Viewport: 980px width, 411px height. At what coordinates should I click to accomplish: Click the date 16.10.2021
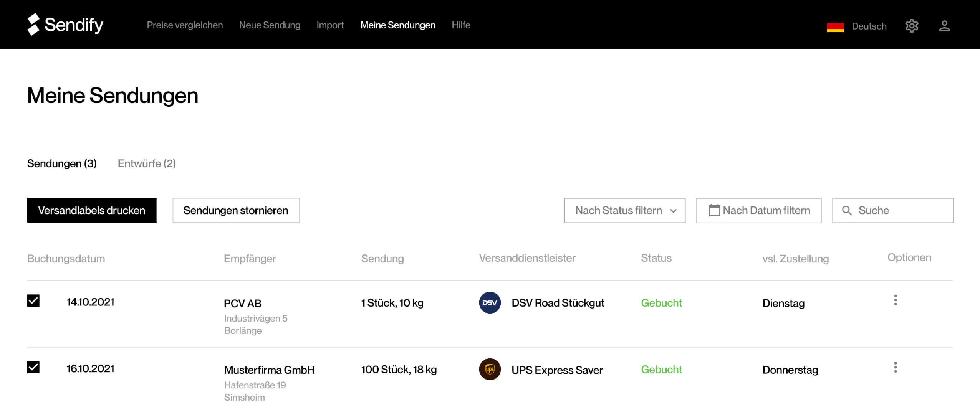[x=91, y=369]
